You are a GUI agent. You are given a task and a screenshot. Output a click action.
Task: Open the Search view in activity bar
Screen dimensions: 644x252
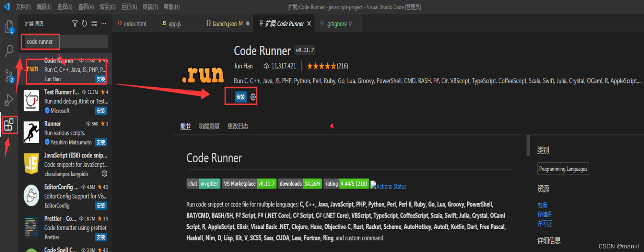(9, 51)
